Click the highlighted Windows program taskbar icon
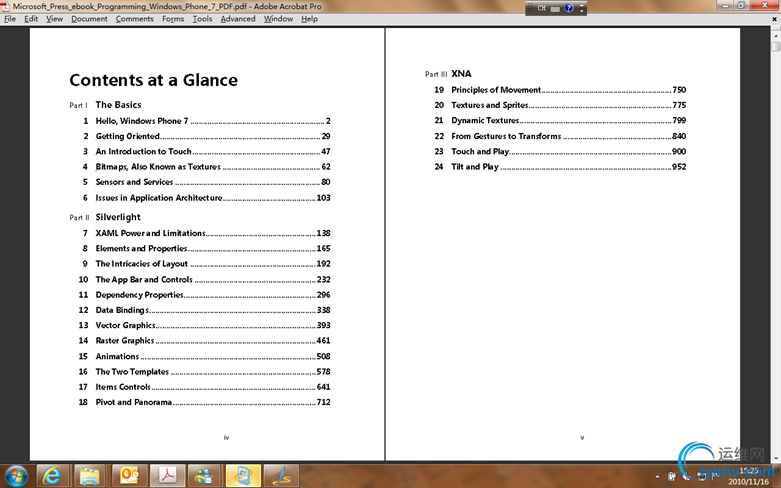The height and width of the screenshot is (488, 781). pyautogui.click(x=243, y=476)
